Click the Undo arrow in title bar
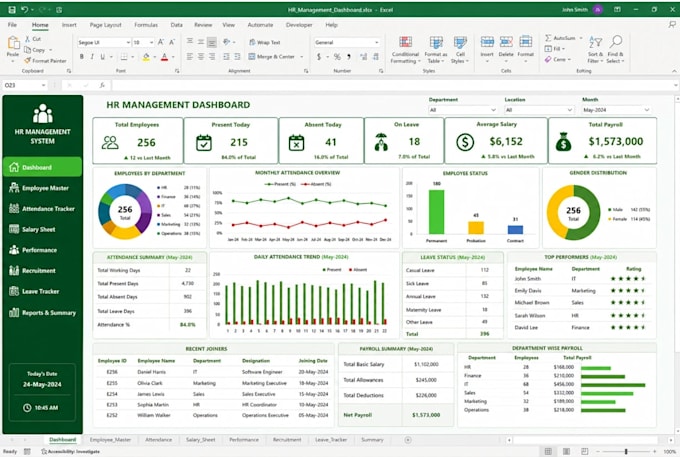680x457 pixels. point(25,10)
